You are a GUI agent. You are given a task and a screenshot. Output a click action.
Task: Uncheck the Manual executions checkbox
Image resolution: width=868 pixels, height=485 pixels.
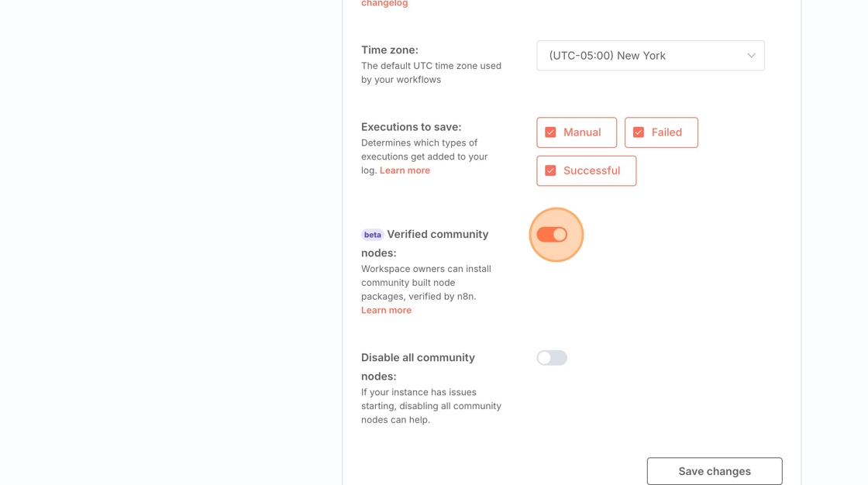[x=550, y=132]
